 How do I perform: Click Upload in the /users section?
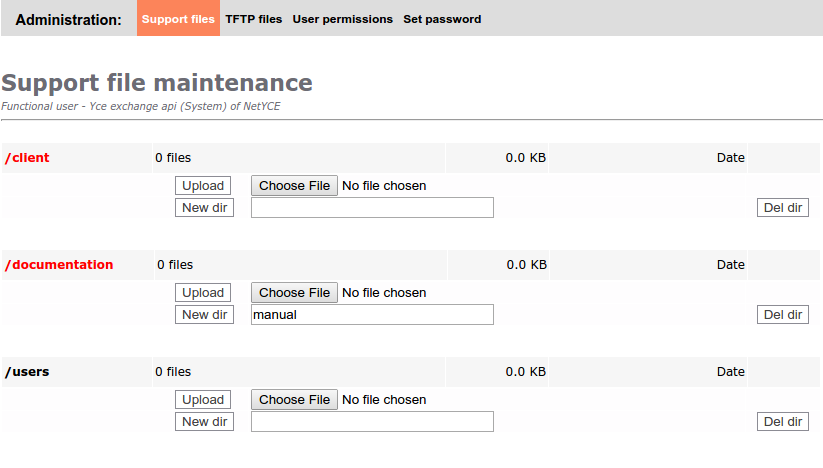pos(203,400)
